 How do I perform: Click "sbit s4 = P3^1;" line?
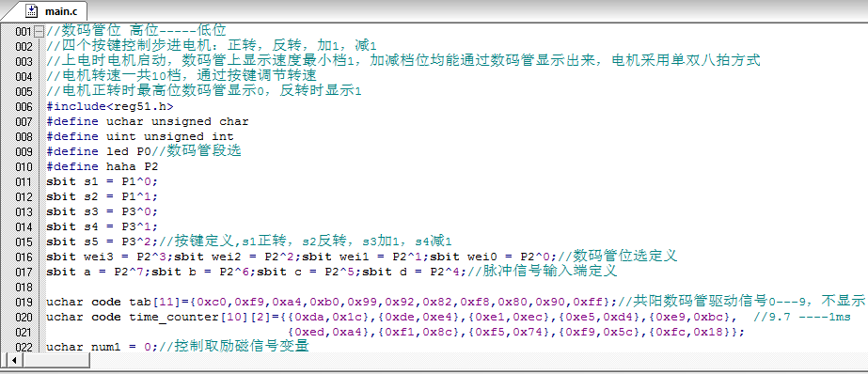(x=103, y=226)
